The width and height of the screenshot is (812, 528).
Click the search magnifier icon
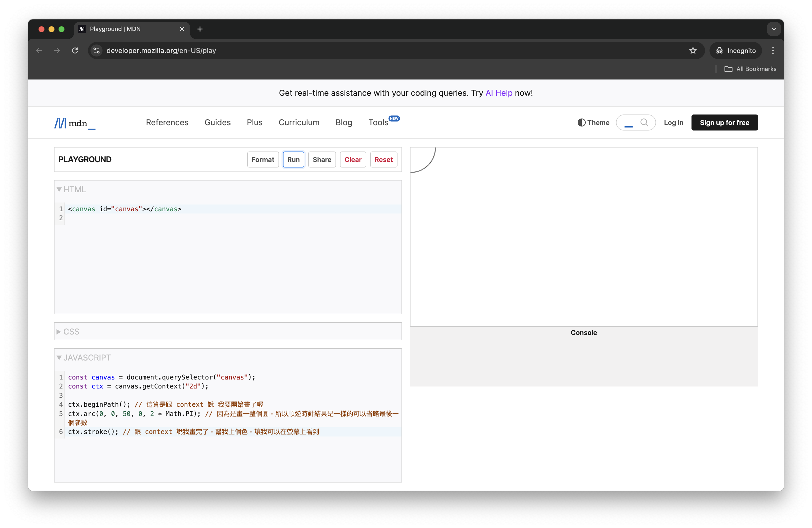644,122
